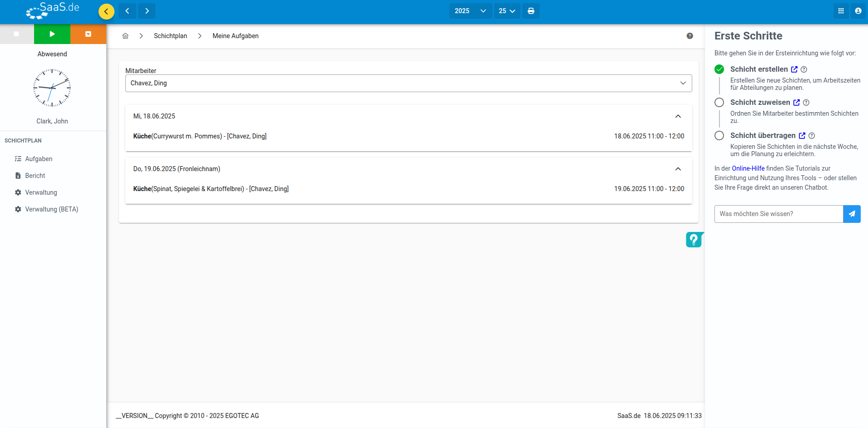Open the teal lightbulb help widget
868x428 pixels.
(694, 239)
